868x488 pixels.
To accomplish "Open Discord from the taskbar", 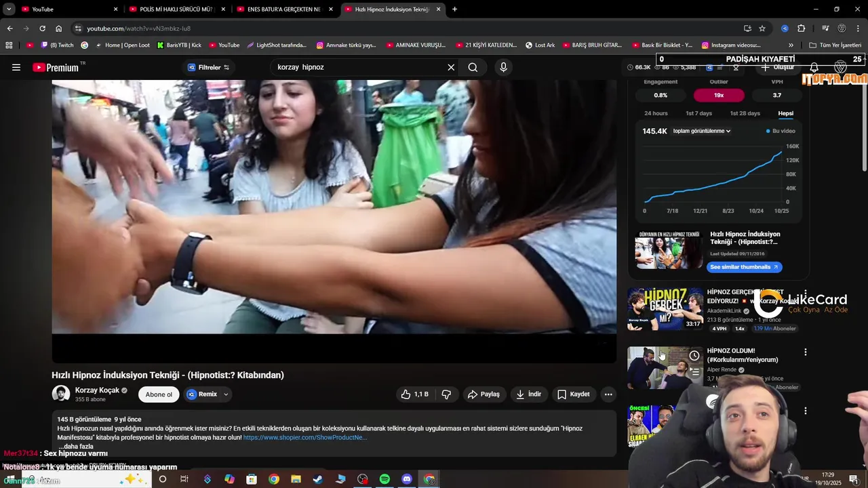I will (407, 479).
